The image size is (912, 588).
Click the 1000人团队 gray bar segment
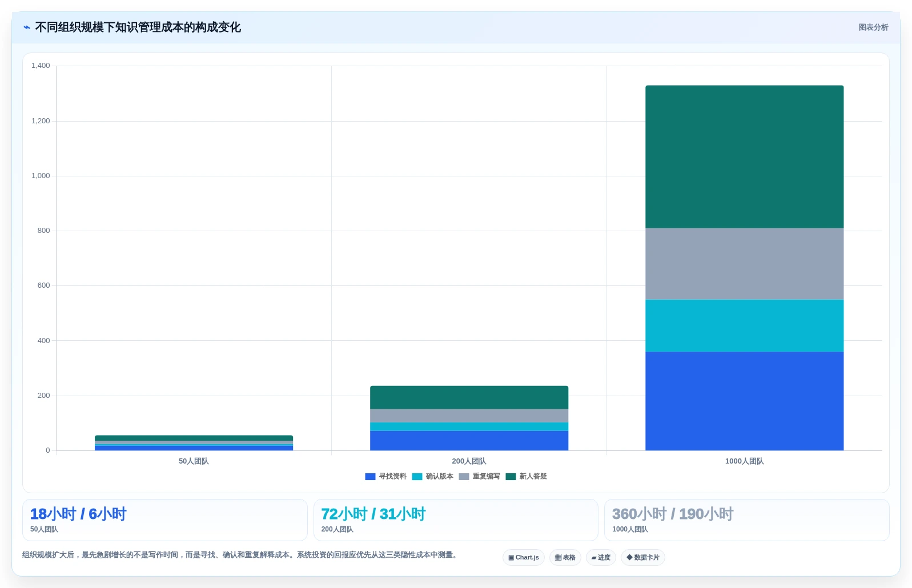tap(745, 264)
